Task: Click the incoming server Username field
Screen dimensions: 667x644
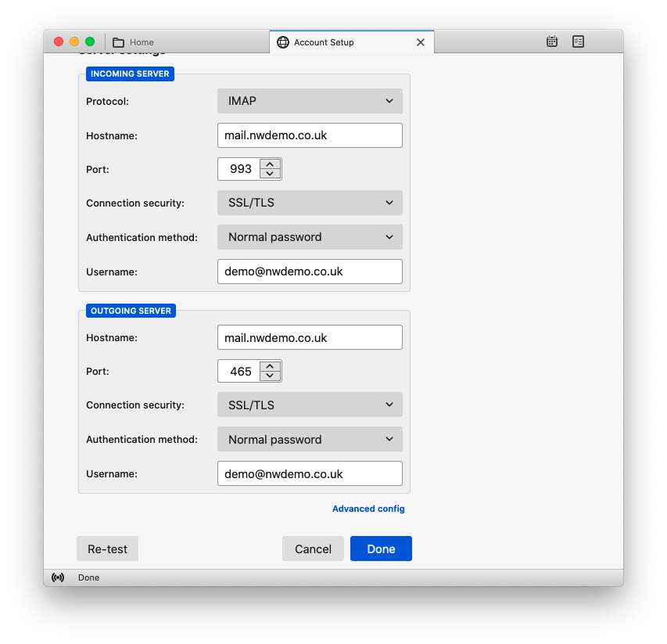Action: (310, 272)
